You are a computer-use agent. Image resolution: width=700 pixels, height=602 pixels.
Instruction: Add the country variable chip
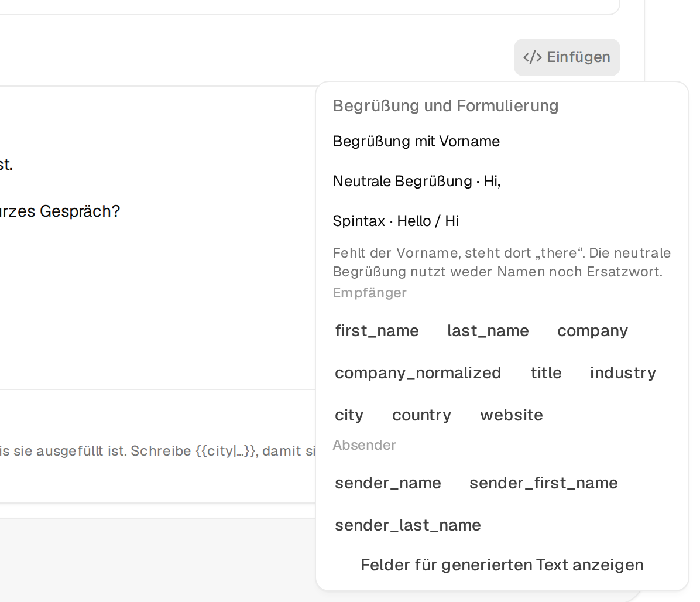pos(421,415)
